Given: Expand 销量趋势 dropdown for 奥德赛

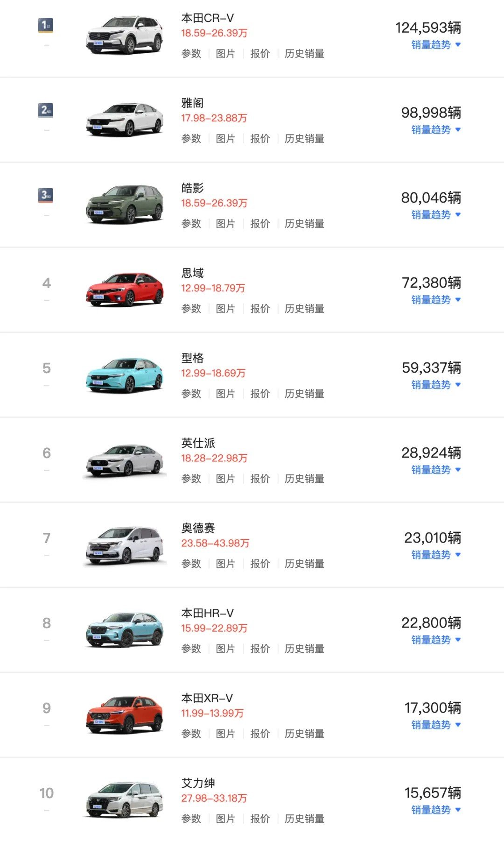Looking at the screenshot, I should coord(436,555).
